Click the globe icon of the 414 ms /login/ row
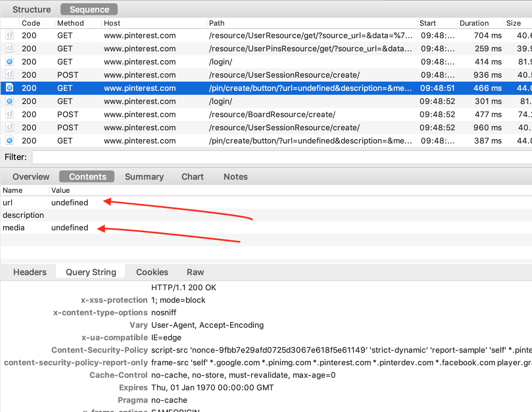Viewport: 532px width, 412px height. [10, 62]
